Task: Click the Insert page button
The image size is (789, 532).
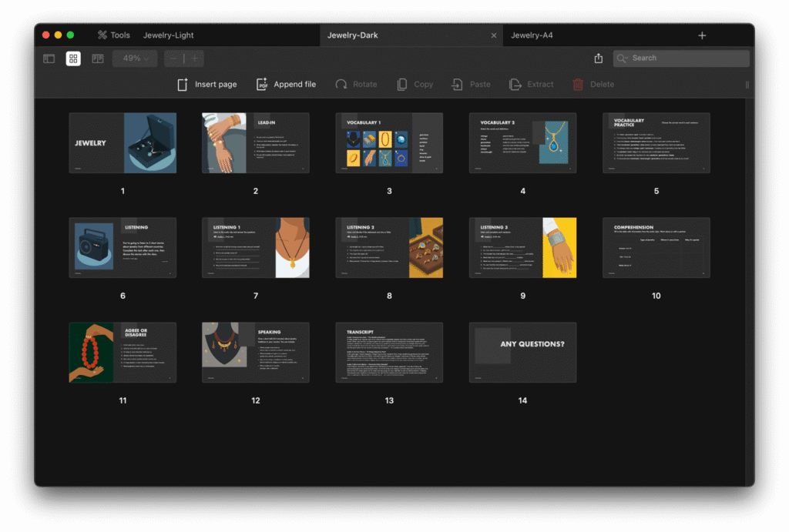Action: [206, 85]
